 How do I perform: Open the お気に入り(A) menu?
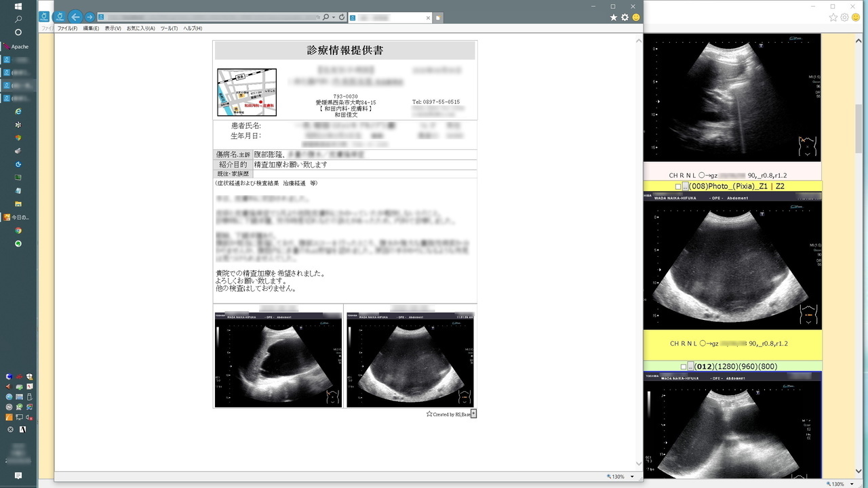(140, 28)
